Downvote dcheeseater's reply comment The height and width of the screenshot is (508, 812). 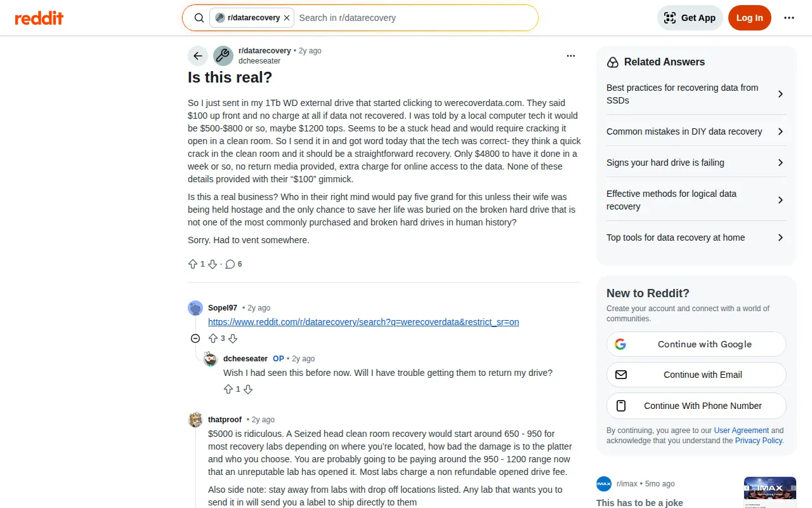248,389
